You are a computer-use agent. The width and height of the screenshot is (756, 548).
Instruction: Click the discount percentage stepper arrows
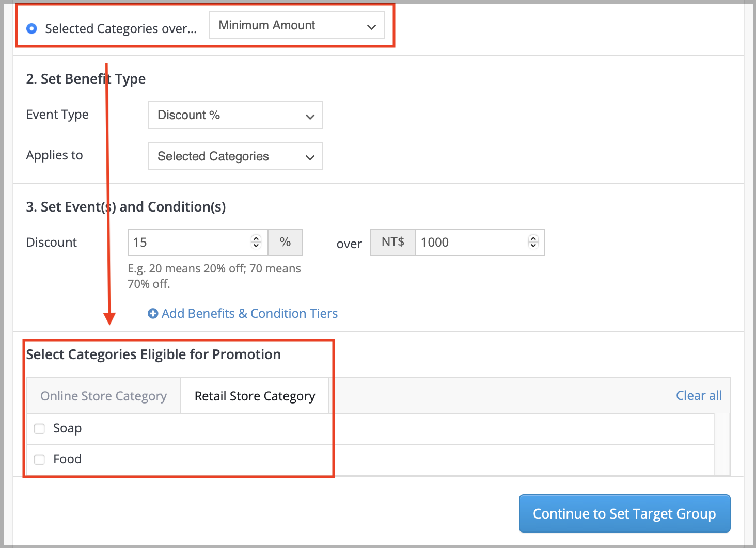[256, 242]
